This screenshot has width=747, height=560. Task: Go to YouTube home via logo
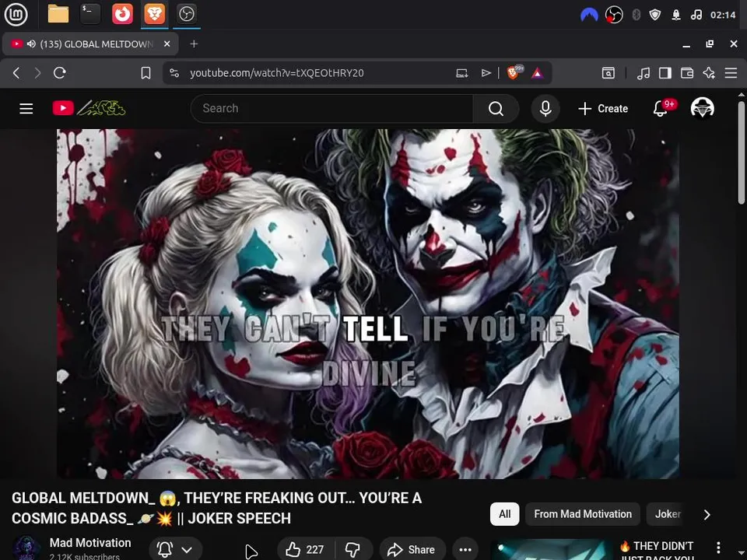pos(89,109)
